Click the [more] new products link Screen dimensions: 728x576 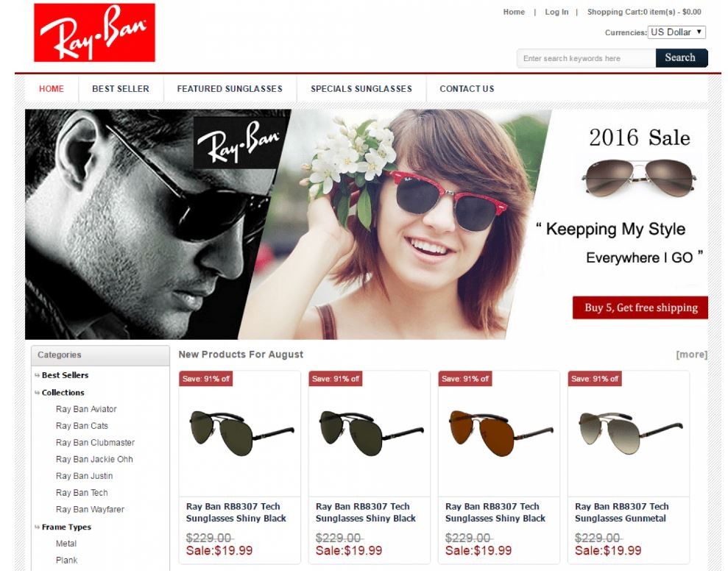[692, 355]
